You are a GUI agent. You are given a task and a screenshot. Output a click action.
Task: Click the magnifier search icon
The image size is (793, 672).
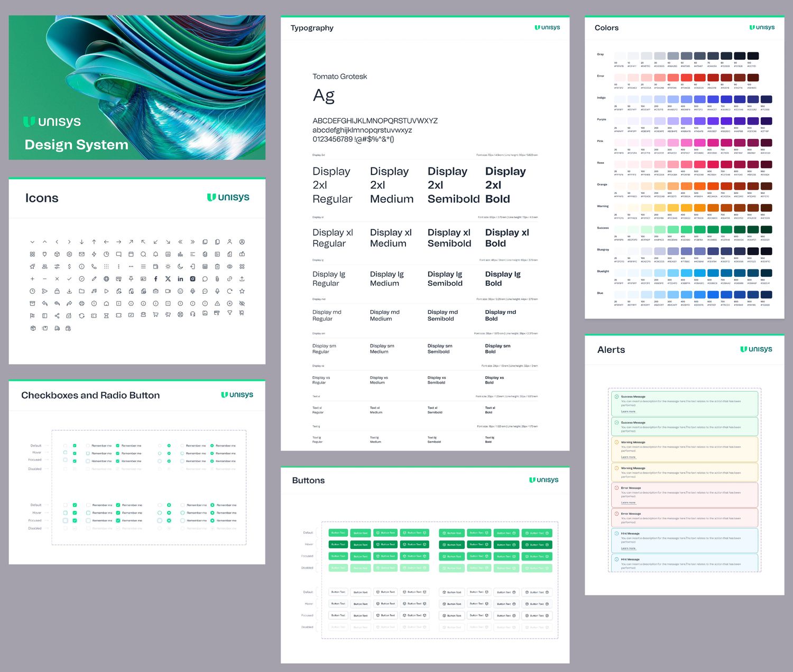coord(143,254)
